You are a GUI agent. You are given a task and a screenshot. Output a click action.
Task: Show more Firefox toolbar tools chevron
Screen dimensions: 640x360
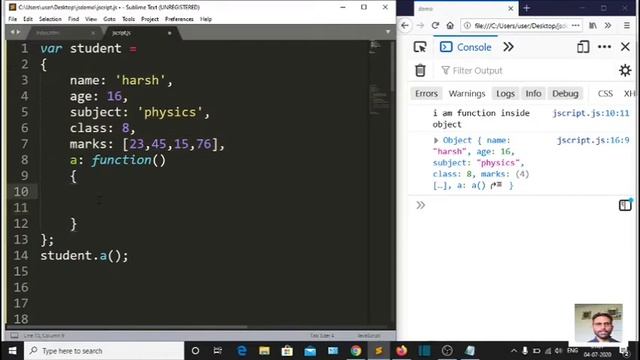[608, 25]
